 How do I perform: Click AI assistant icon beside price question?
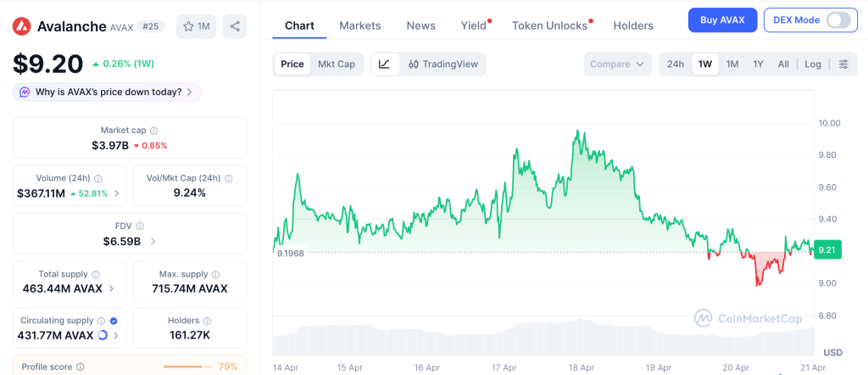(25, 92)
